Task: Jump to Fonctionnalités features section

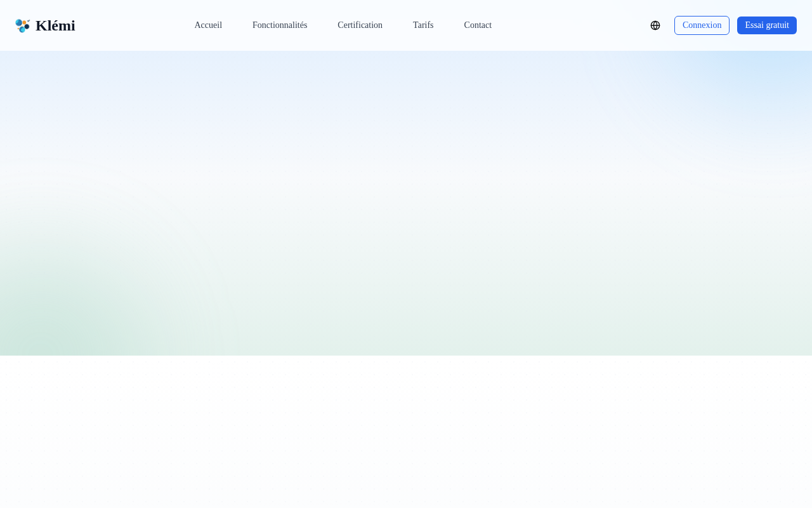Action: 280,25
